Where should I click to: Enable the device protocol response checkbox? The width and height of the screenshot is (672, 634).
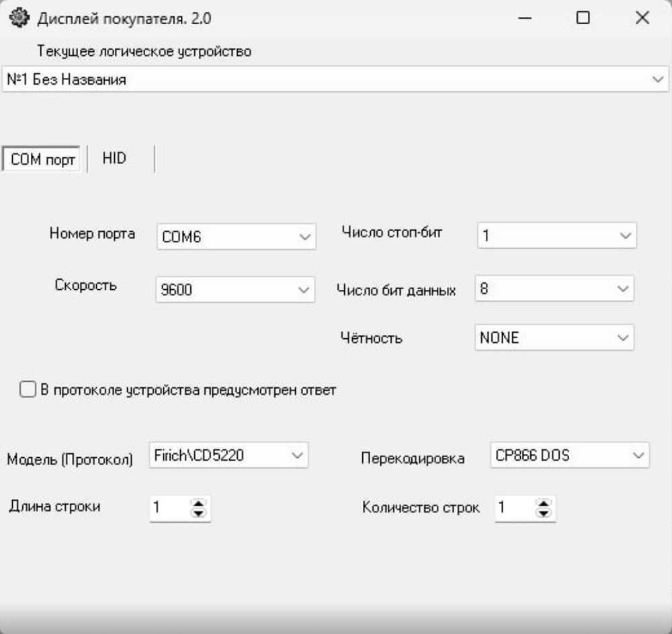27,390
